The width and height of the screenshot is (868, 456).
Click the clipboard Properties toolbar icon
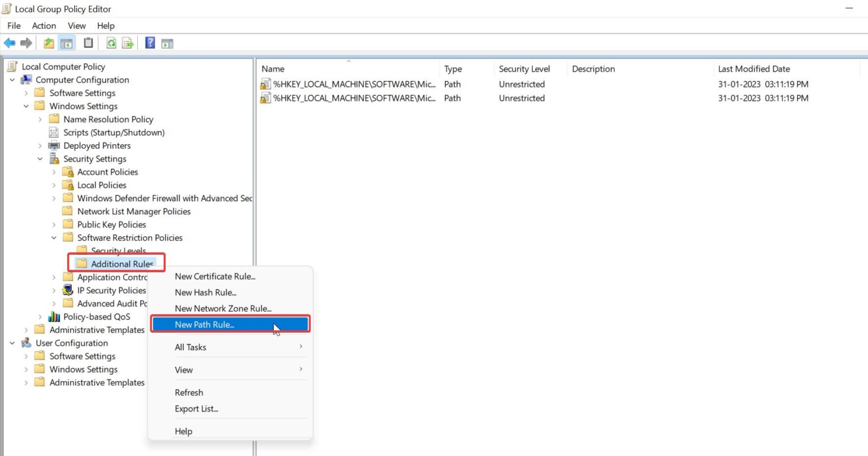pos(88,42)
